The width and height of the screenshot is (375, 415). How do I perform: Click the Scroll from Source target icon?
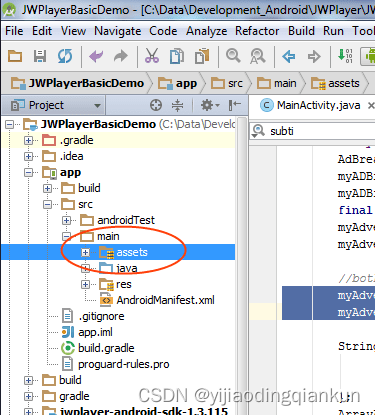point(156,105)
